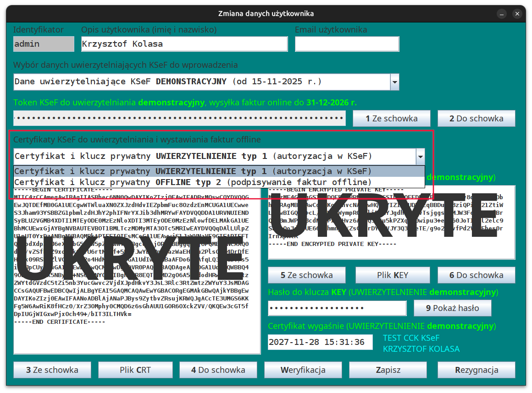Screen dimensions: 532x393
Task: Cancel using the 'Rezygnacja' button
Action: [476, 370]
